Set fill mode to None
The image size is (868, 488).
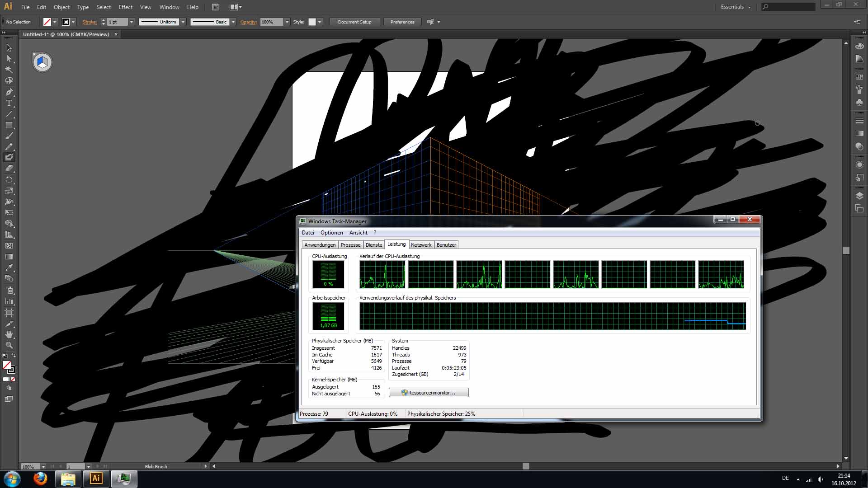[13, 379]
